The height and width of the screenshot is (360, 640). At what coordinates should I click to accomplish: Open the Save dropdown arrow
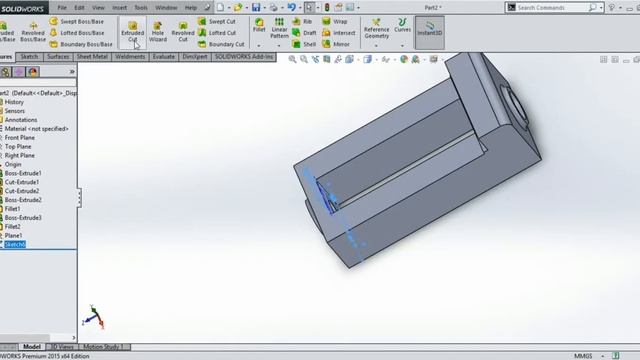(x=264, y=8)
